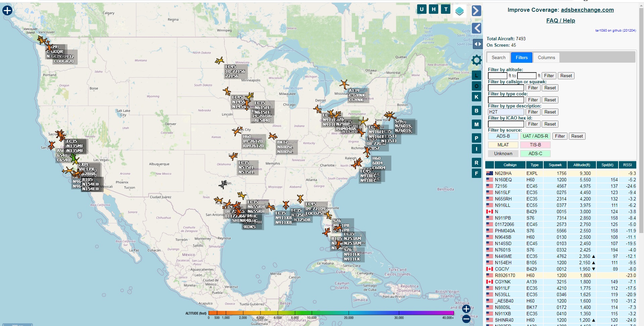Viewport: 644px width, 326px height.
Task: Click the H button on the map
Action: (434, 9)
